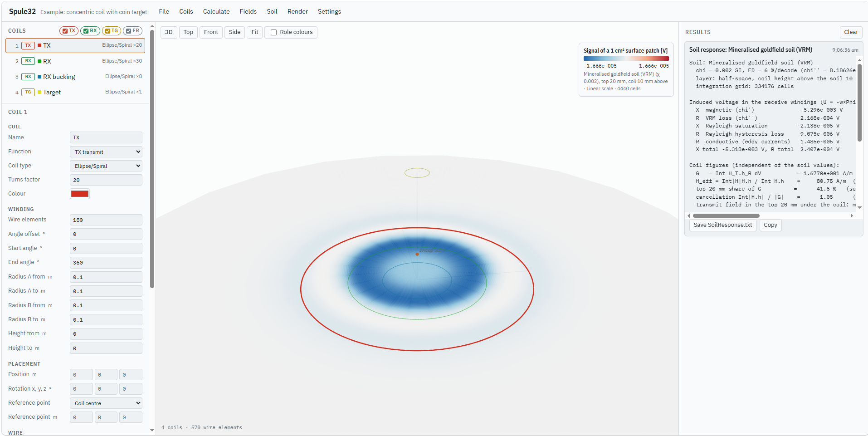Open the Settings menu
The height and width of the screenshot is (436, 868).
pyautogui.click(x=329, y=11)
